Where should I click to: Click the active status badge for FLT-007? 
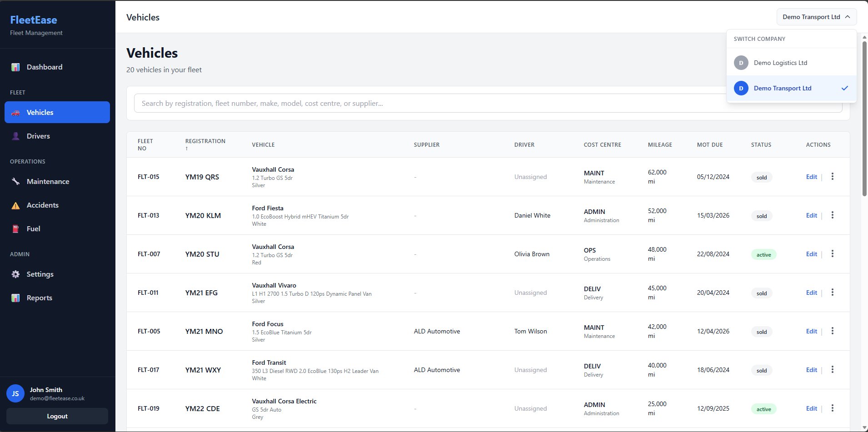(x=763, y=254)
